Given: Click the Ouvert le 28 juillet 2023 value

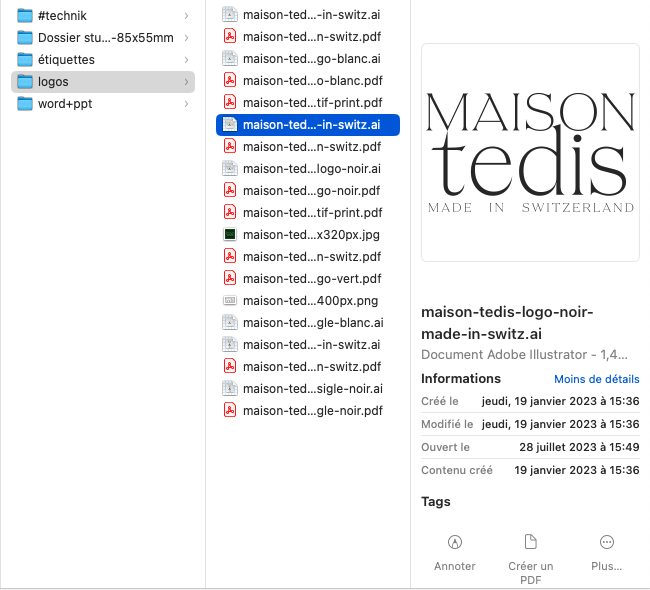Looking at the screenshot, I should pos(579,447).
